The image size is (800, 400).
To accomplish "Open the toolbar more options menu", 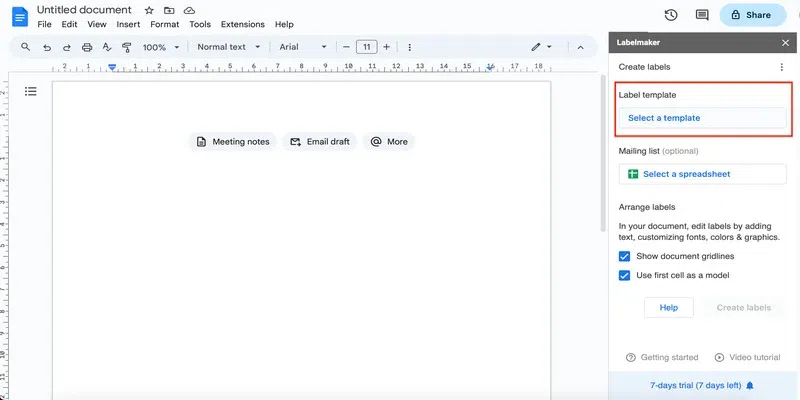I will 409,47.
